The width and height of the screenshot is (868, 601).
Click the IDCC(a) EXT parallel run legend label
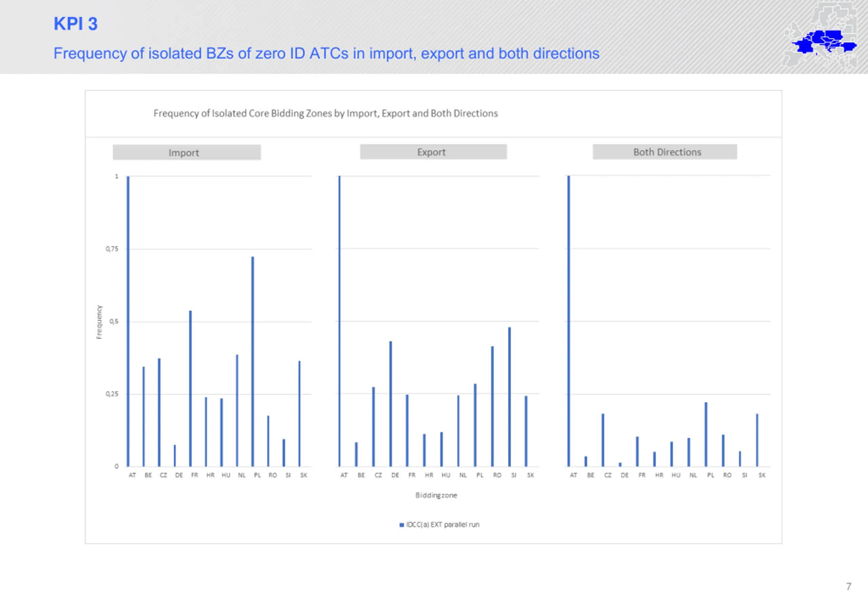click(x=443, y=525)
